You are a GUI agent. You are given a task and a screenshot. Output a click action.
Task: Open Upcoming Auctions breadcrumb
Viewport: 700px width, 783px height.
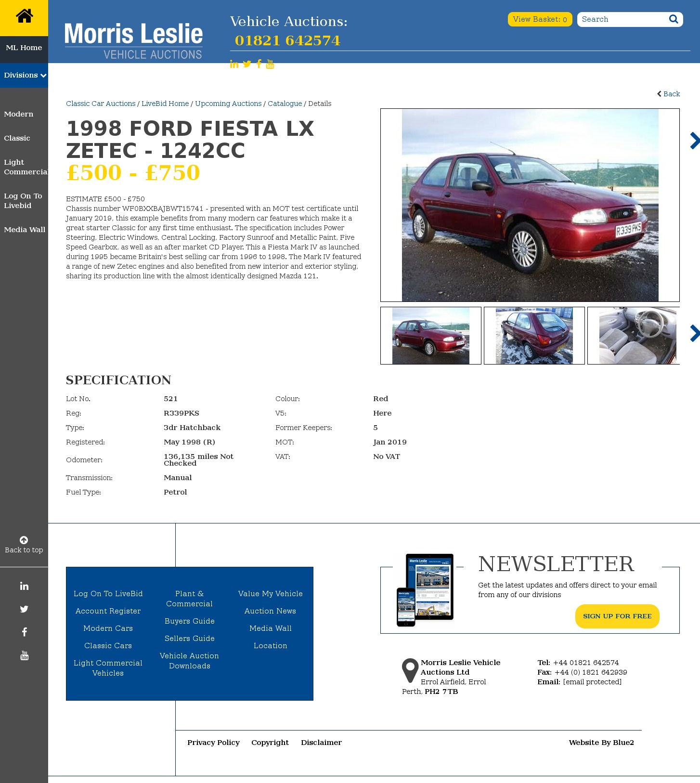(x=228, y=104)
